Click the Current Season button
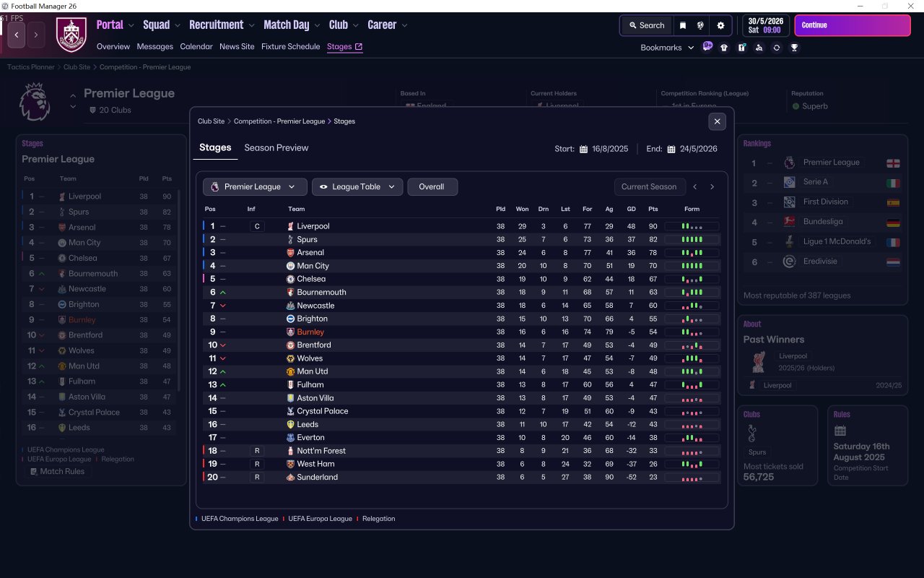The height and width of the screenshot is (578, 924). 649,187
